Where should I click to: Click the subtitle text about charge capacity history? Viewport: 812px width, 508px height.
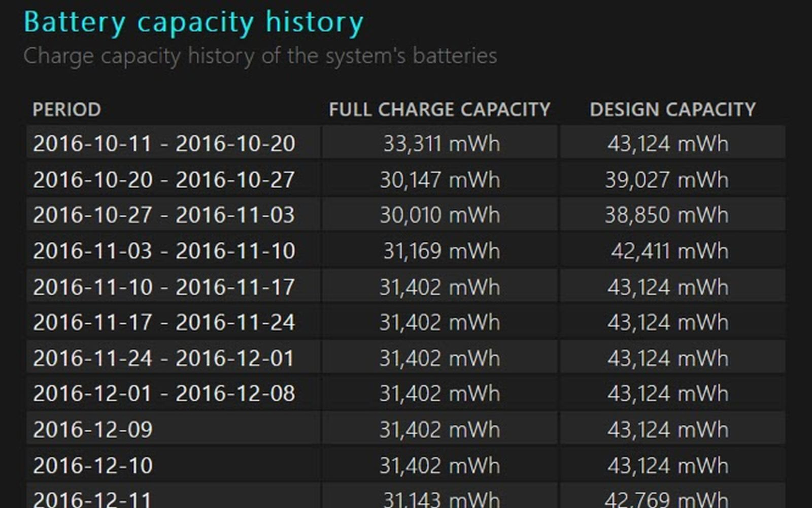(x=261, y=56)
